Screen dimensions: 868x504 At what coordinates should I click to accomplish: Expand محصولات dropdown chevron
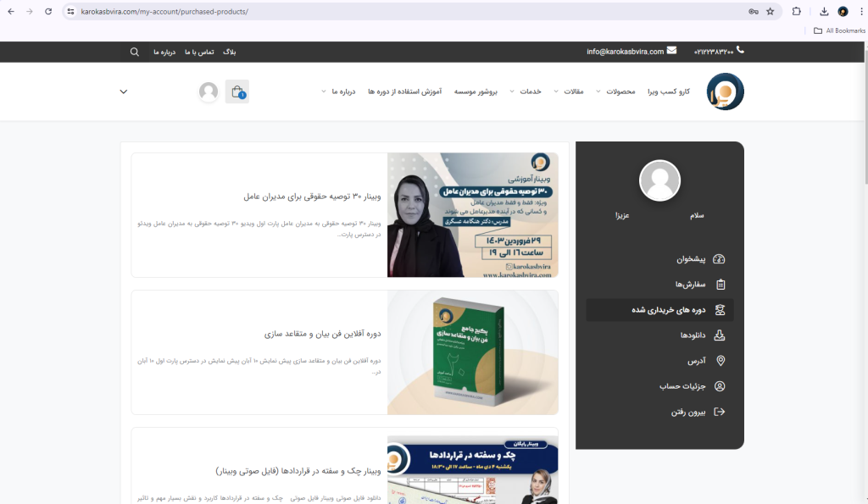coord(598,91)
